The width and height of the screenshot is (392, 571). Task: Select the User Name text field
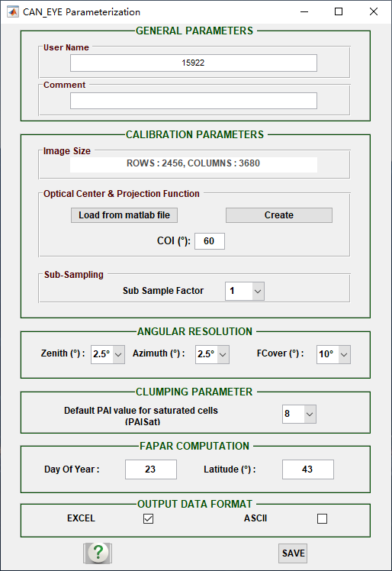194,63
